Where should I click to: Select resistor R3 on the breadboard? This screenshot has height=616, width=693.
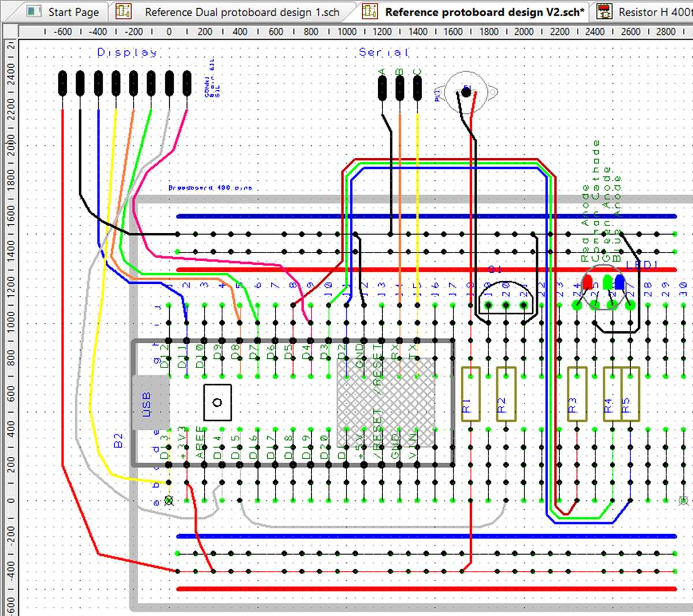tap(577, 394)
